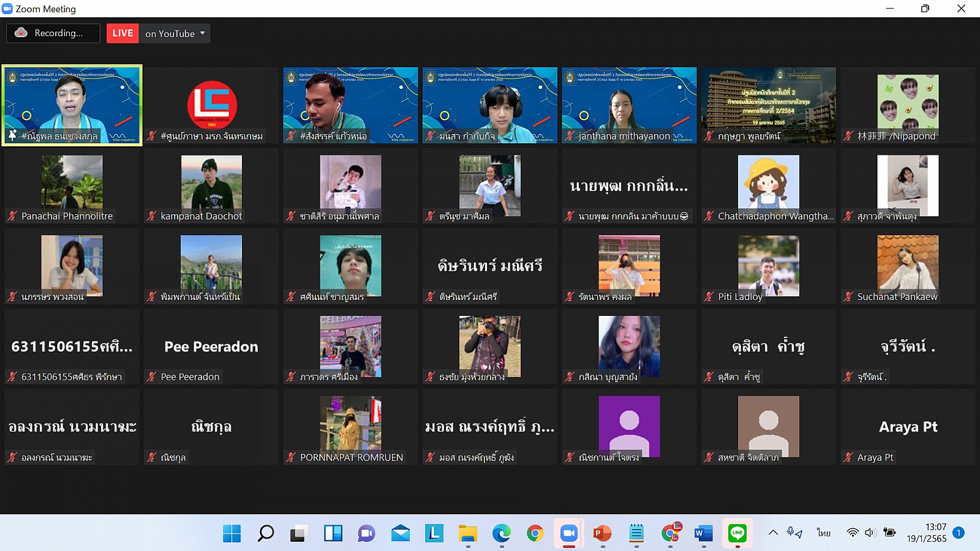Open the ไทย input language switcher
This screenshot has width=980, height=551.
(x=823, y=533)
